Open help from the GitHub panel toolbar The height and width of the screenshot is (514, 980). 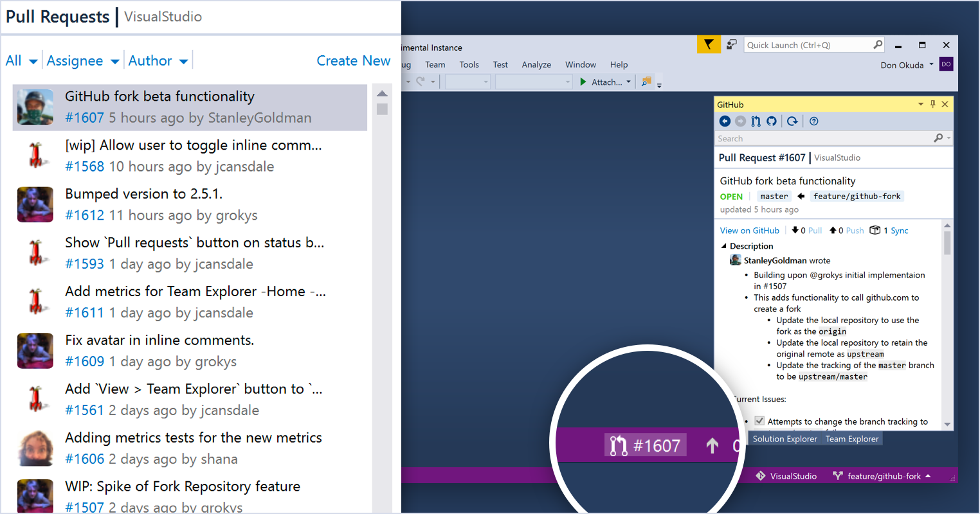[x=814, y=121]
